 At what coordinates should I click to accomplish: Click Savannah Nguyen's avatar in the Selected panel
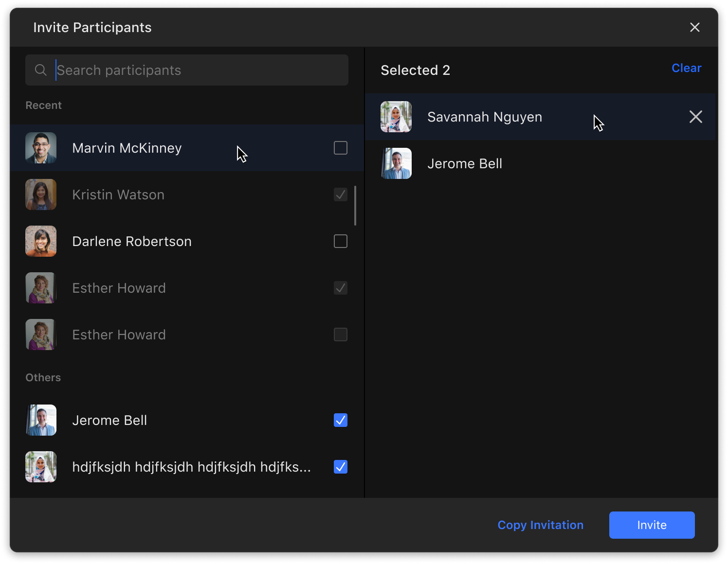(x=396, y=117)
